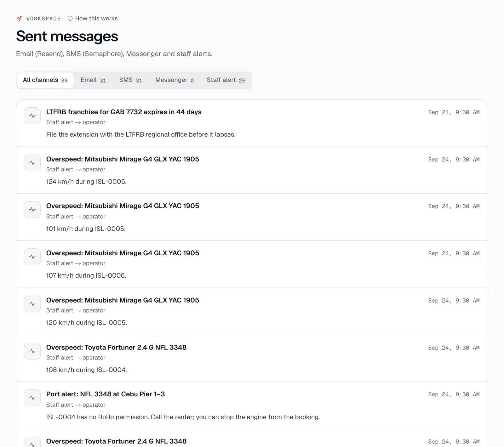This screenshot has height=447, width=504.
Task: Click the alert icon for LTFRB franchise message
Action: pos(32,116)
